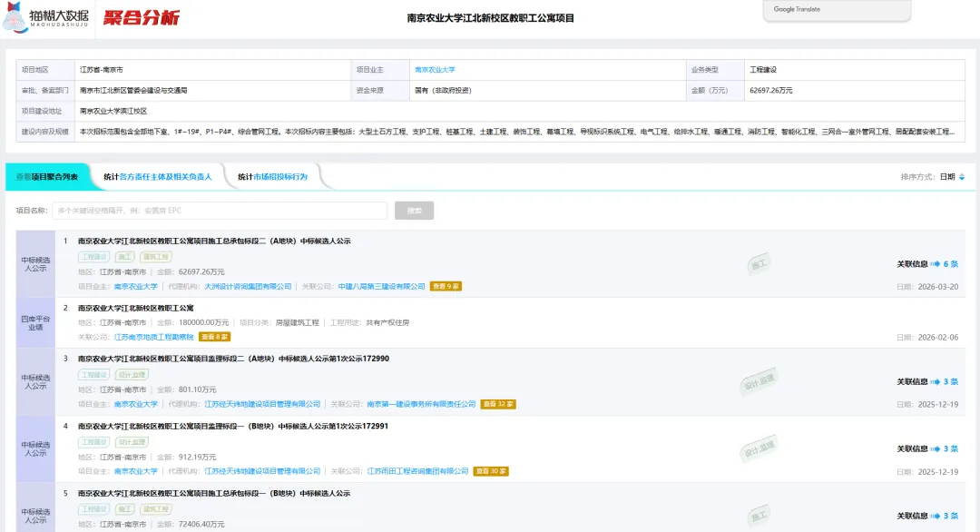Select amount 801.10万元 in result 3
Viewport: 980px width, 532px height.
pyautogui.click(x=198, y=390)
